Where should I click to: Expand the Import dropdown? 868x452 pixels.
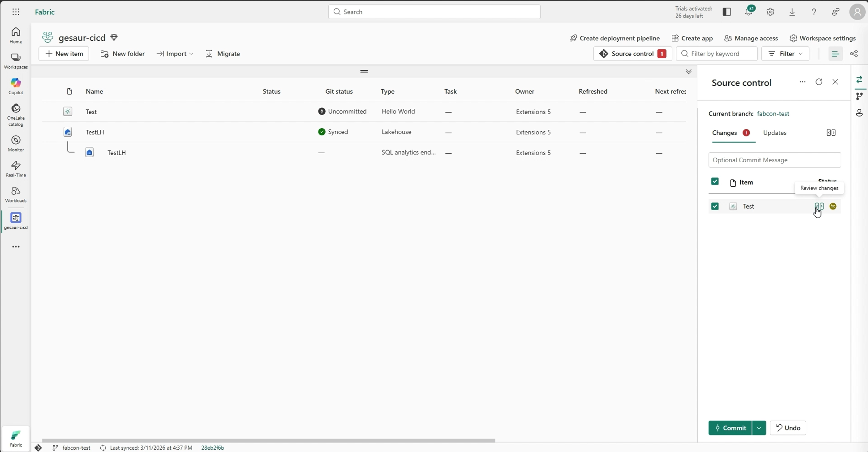[191, 54]
